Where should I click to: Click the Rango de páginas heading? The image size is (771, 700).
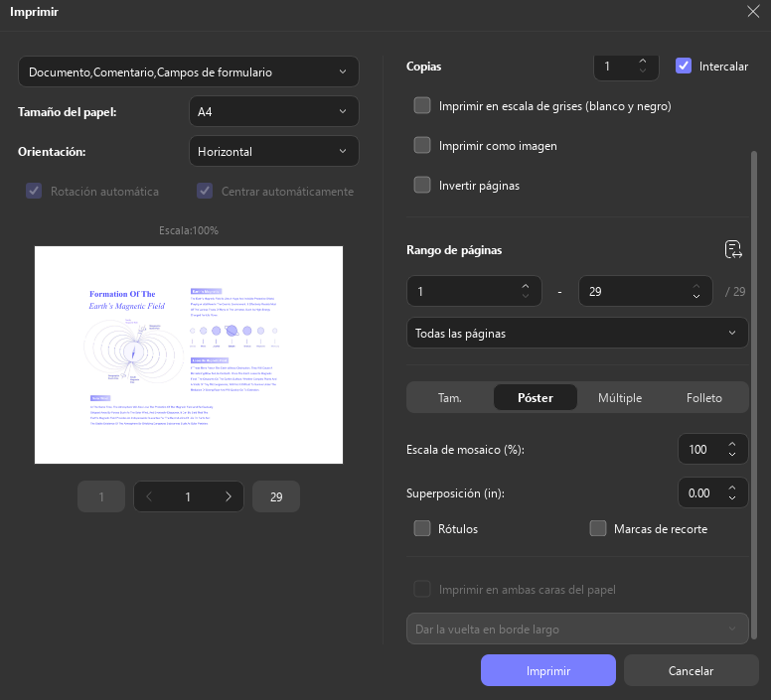click(x=454, y=250)
